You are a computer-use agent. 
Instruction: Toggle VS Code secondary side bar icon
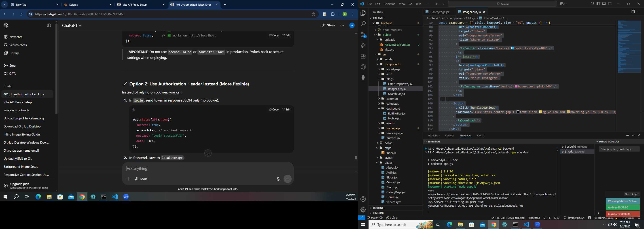pos(610,4)
